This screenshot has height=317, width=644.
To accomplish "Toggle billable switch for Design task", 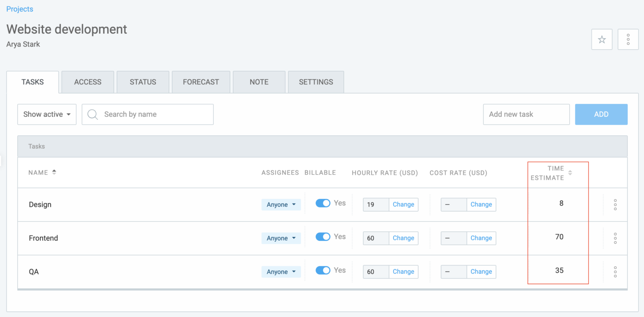I will (323, 203).
